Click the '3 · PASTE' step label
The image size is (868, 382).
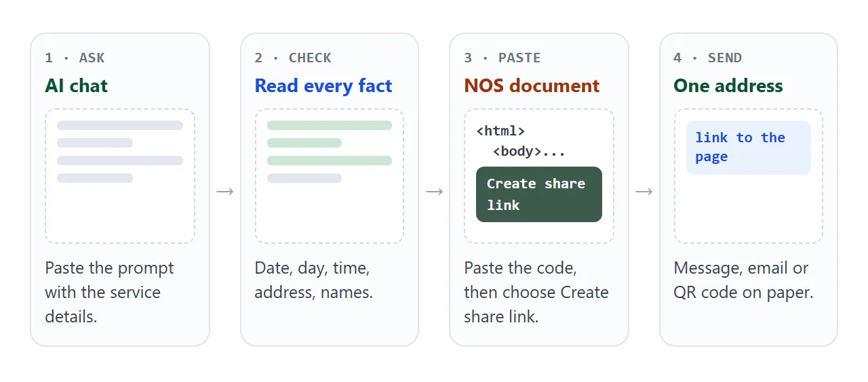pos(502,58)
